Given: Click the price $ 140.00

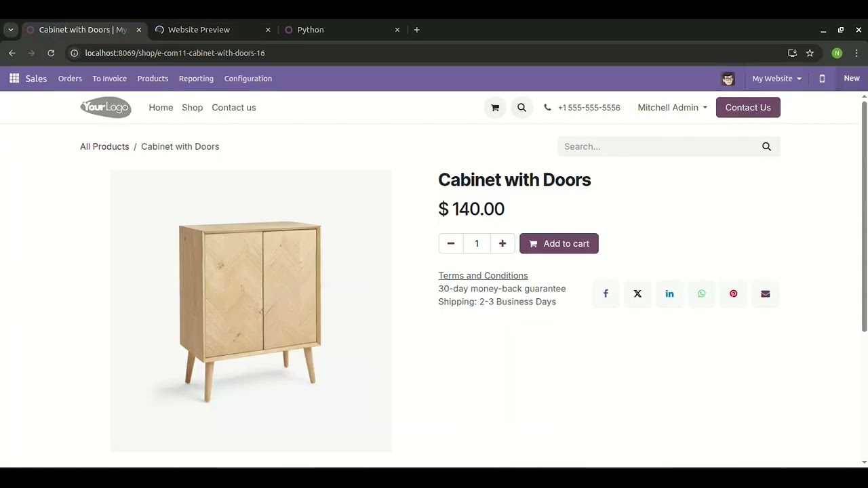Looking at the screenshot, I should 471,209.
